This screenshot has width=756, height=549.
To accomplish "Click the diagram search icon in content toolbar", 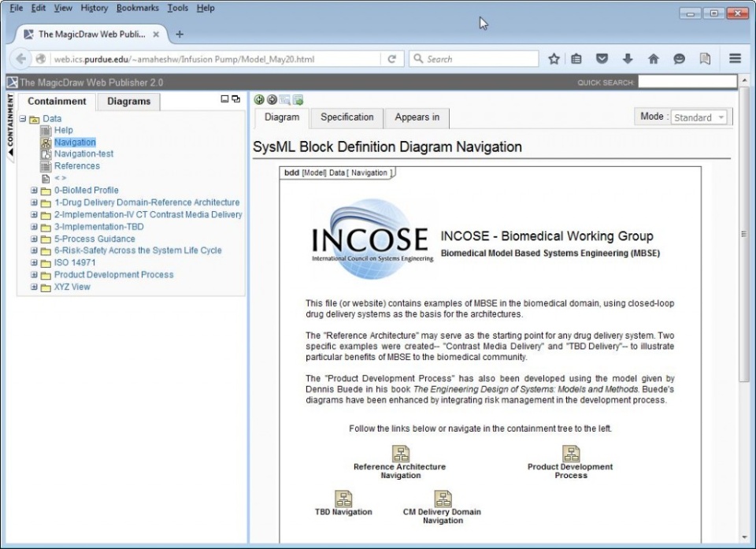I will coord(285,100).
